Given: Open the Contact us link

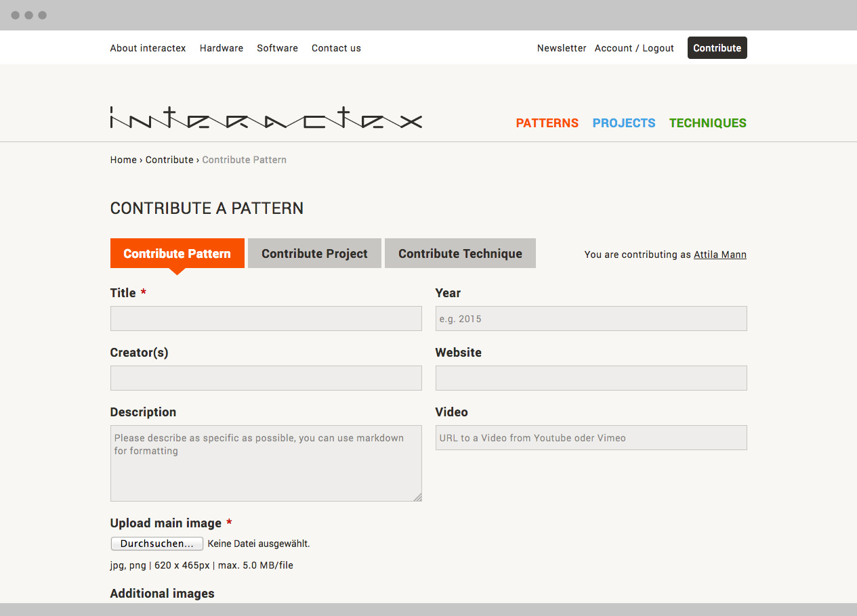Looking at the screenshot, I should pyautogui.click(x=336, y=48).
